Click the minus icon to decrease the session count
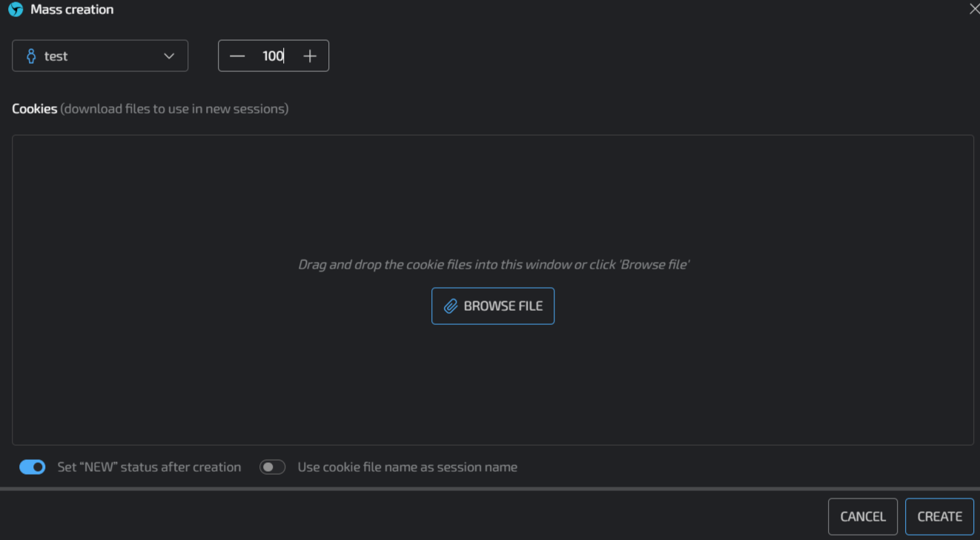The image size is (980, 540). [237, 55]
